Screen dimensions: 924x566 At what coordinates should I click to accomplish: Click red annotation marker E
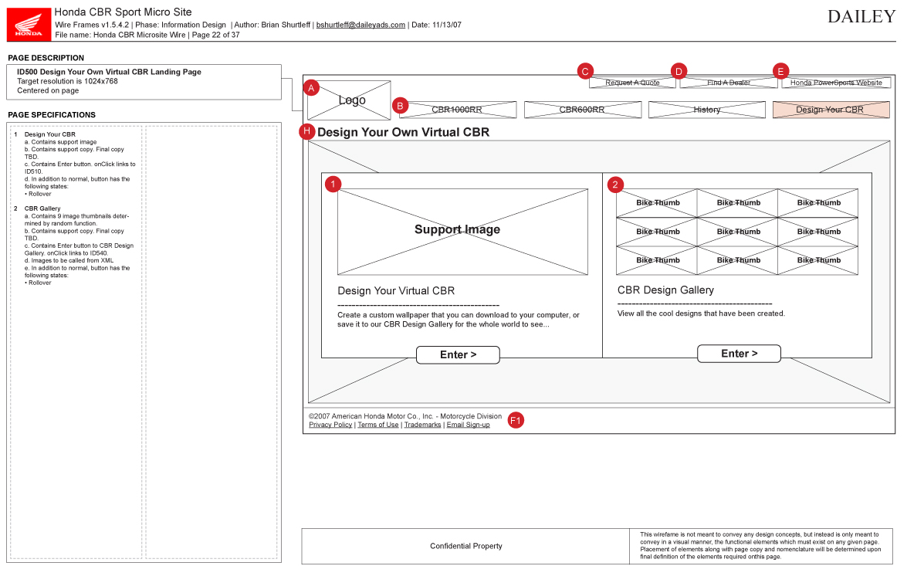coord(780,71)
